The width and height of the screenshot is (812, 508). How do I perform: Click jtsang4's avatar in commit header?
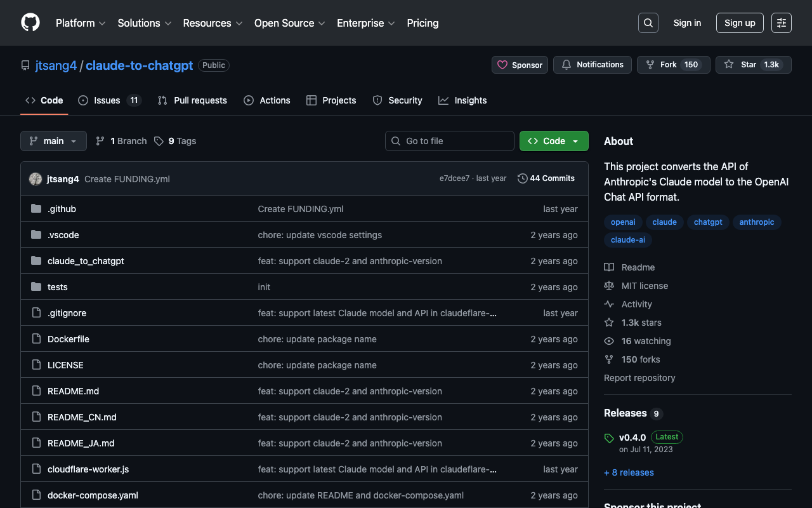click(36, 179)
